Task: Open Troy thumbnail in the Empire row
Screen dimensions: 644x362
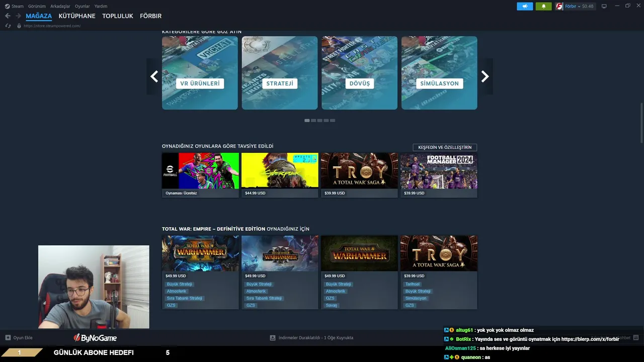Action: pos(439,253)
